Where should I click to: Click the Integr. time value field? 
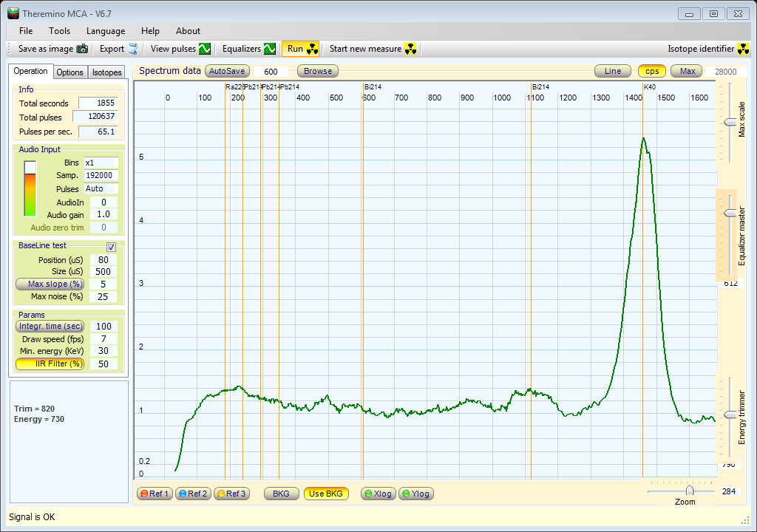pos(103,326)
